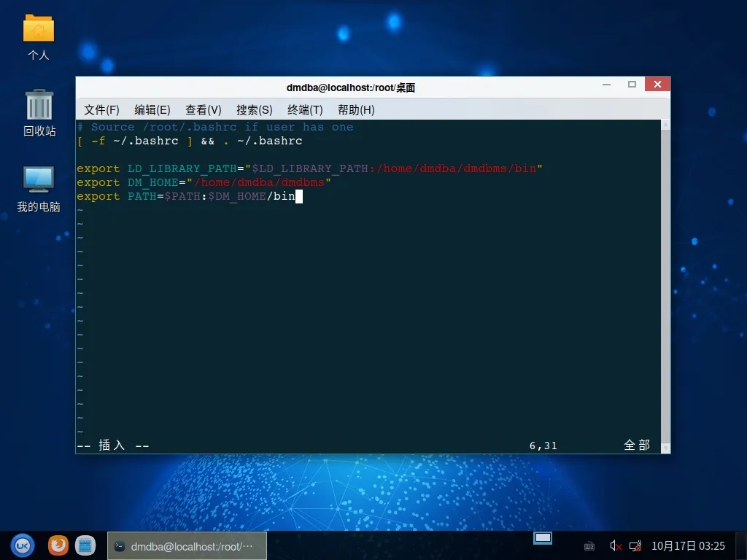Click the keyboard input method tray icon
This screenshot has width=747, height=560.
coord(589,545)
